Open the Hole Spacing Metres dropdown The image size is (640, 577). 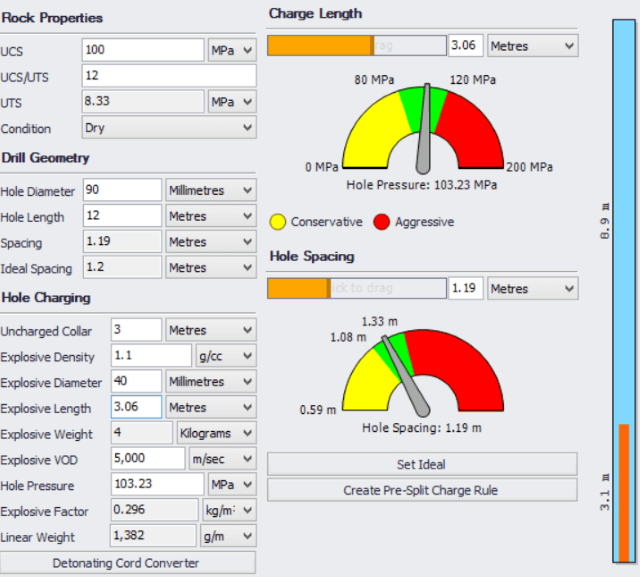tap(533, 288)
